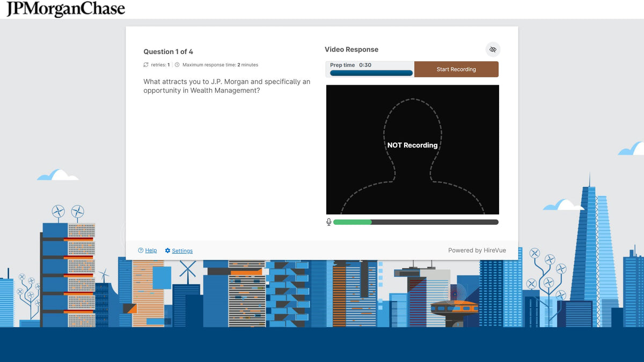Viewport: 644px width, 362px height.
Task: Click the Maximum response time: 2 minutes label
Action: [220, 65]
